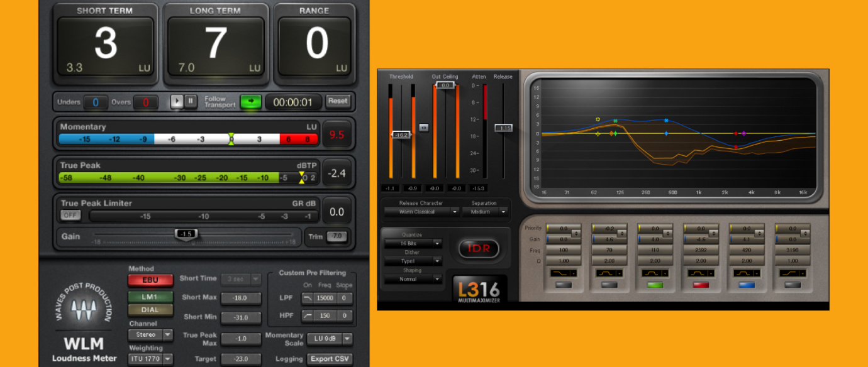The height and width of the screenshot is (367, 868).
Task: Click the LPF frequency value 15000
Action: tap(325, 298)
